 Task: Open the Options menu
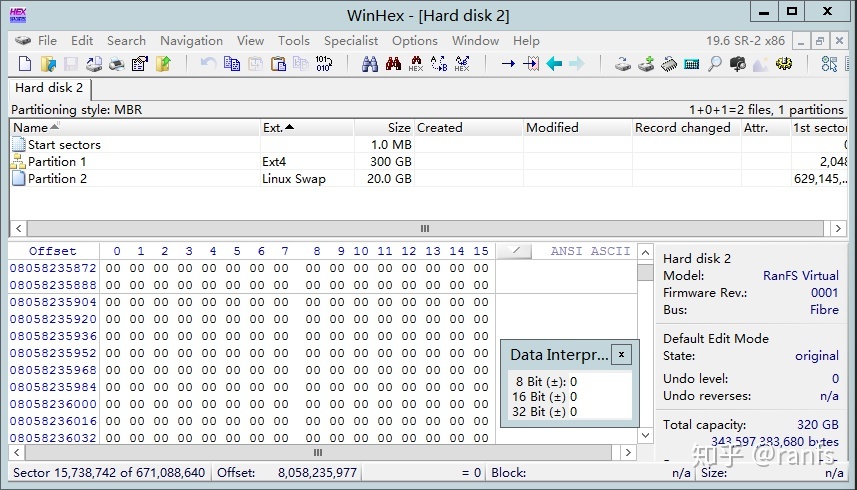[415, 41]
